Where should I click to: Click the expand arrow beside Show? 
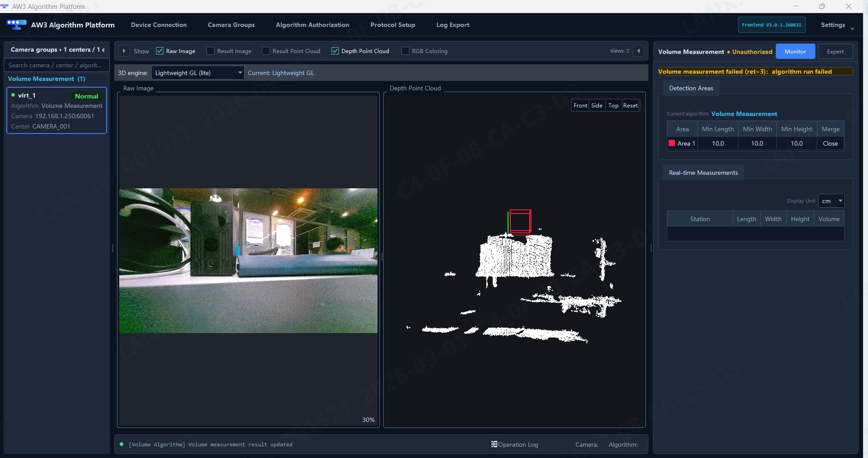coord(124,51)
